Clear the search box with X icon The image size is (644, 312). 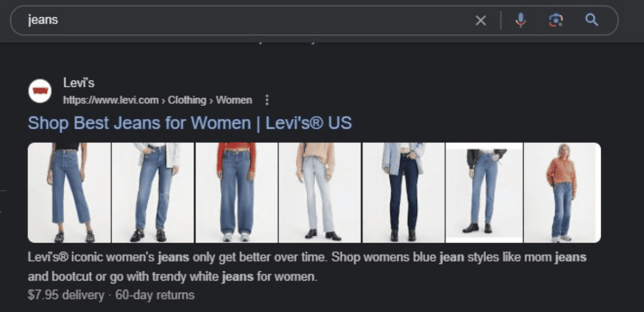pos(481,20)
